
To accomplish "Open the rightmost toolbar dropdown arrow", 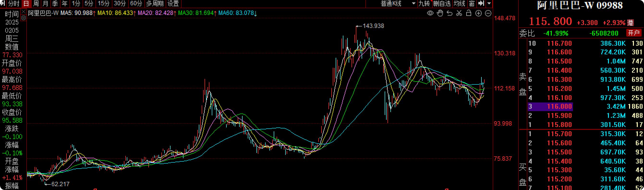I will (x=489, y=4).
